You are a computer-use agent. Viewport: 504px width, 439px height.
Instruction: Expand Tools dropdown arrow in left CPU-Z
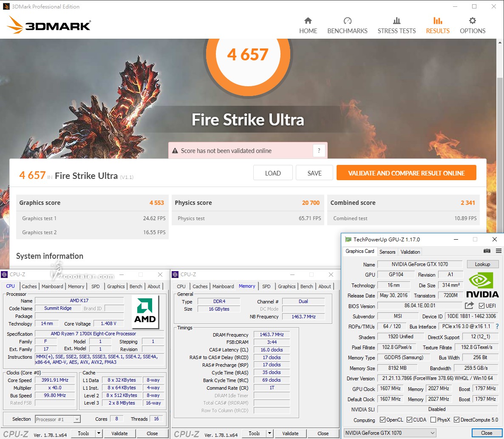tap(99, 433)
